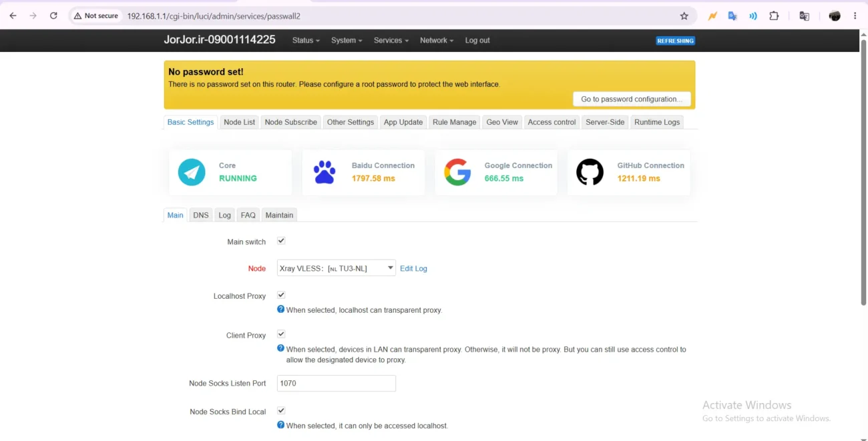Open the Node selection dropdown
The height and width of the screenshot is (441, 868).
point(337,268)
